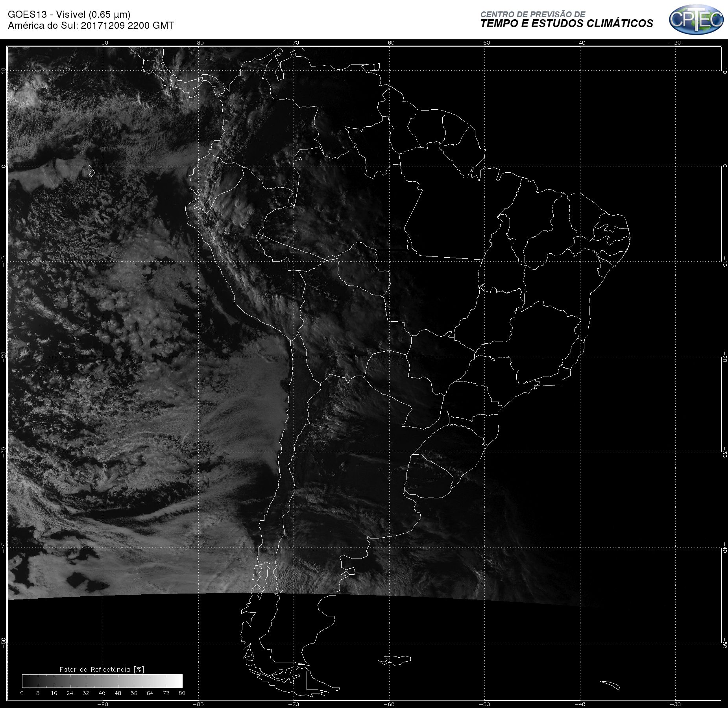Image resolution: width=728 pixels, height=708 pixels.
Task: Click the '10' latitude label on right edge
Action: coord(724,71)
